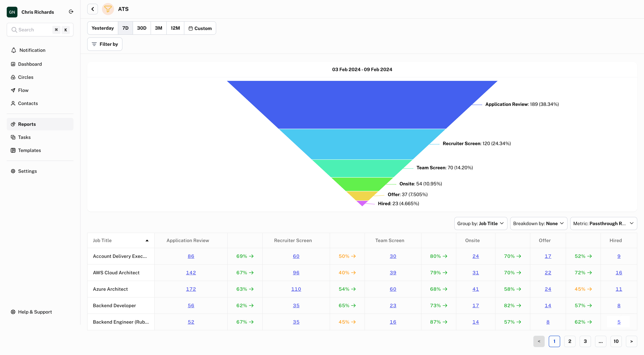Open the Flow section
644x355 pixels.
[23, 90]
